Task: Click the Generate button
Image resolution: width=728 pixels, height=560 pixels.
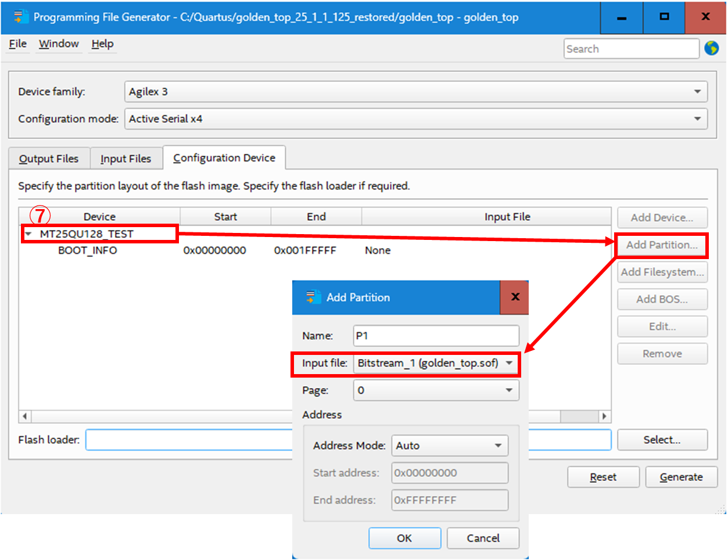Action: (681, 477)
